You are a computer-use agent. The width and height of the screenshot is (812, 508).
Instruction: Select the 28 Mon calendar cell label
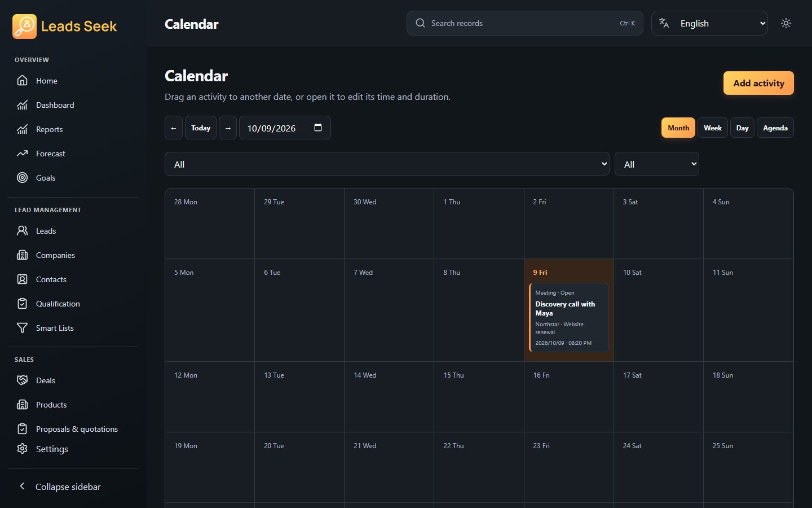tap(186, 202)
